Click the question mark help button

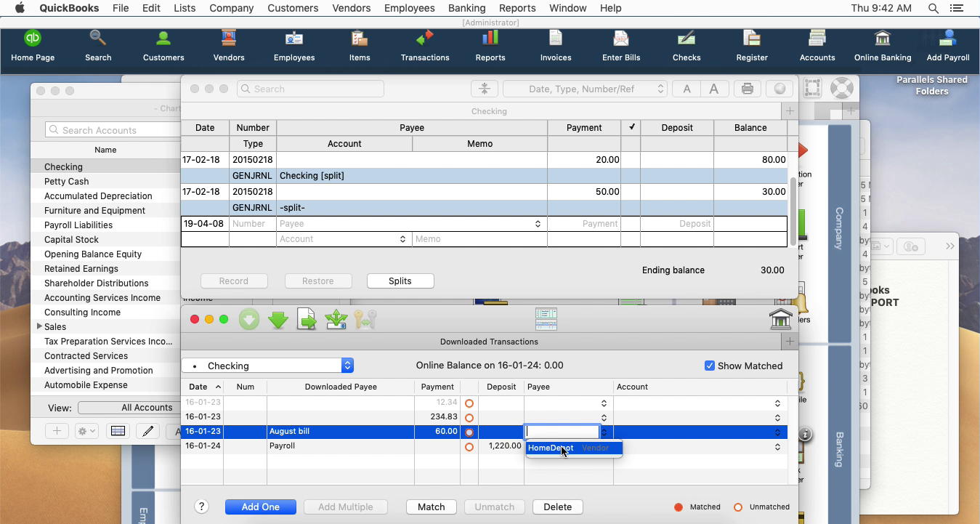pos(202,507)
